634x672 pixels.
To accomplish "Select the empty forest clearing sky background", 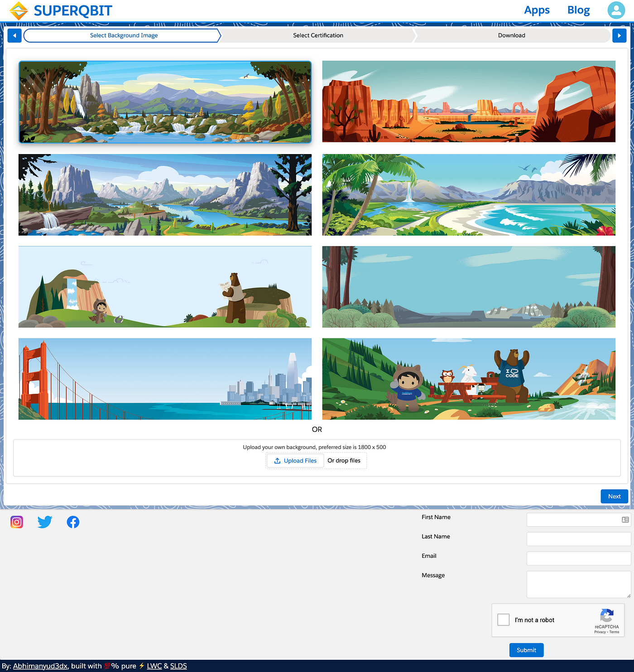I will point(469,287).
